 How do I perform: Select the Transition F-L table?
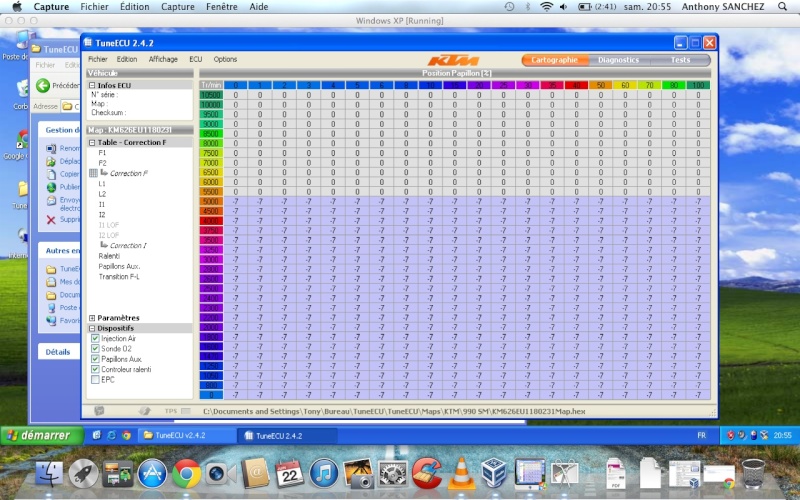119,277
